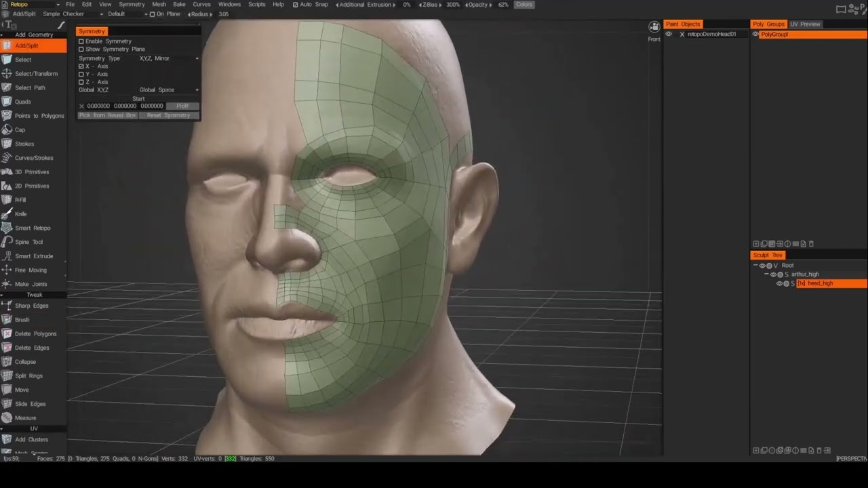Open the Symmetry menu
The image size is (868, 488).
click(x=132, y=5)
